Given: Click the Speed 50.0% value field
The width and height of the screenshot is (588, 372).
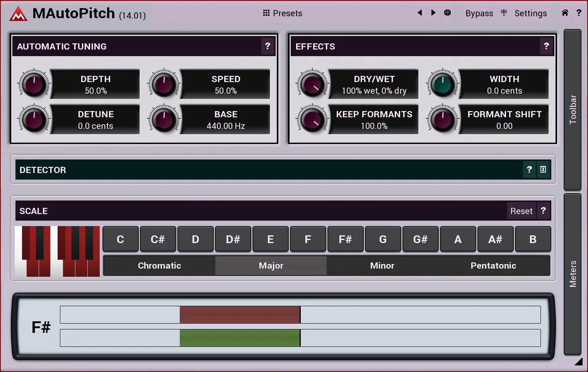Looking at the screenshot, I should coord(226,84).
